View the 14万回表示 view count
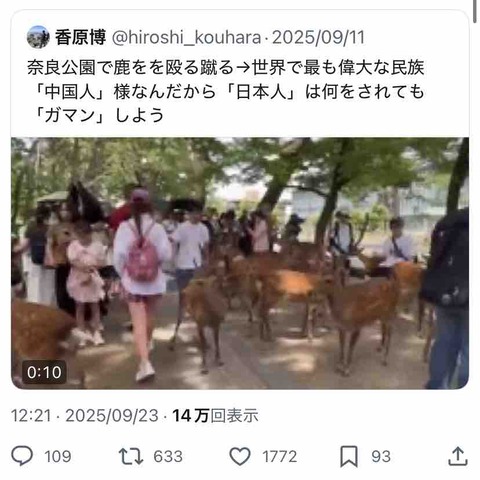Viewport: 480px width, 480px height. (x=215, y=416)
